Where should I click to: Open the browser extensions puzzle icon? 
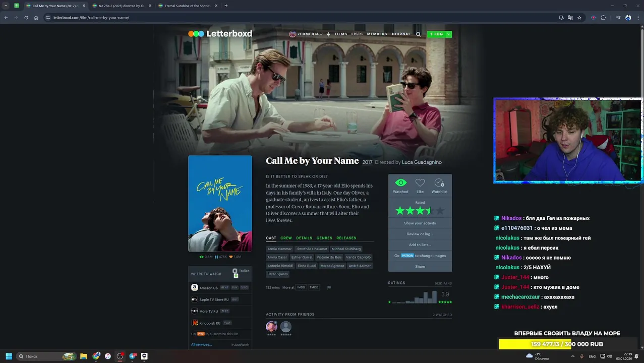[603, 18]
